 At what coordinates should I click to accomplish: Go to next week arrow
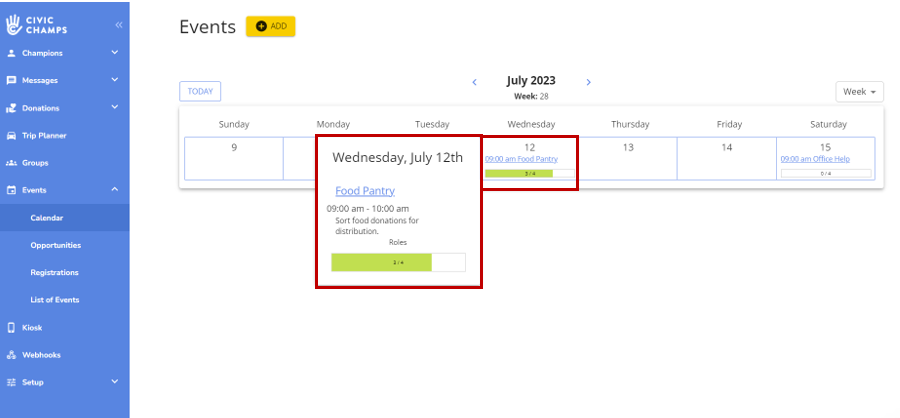pyautogui.click(x=589, y=82)
